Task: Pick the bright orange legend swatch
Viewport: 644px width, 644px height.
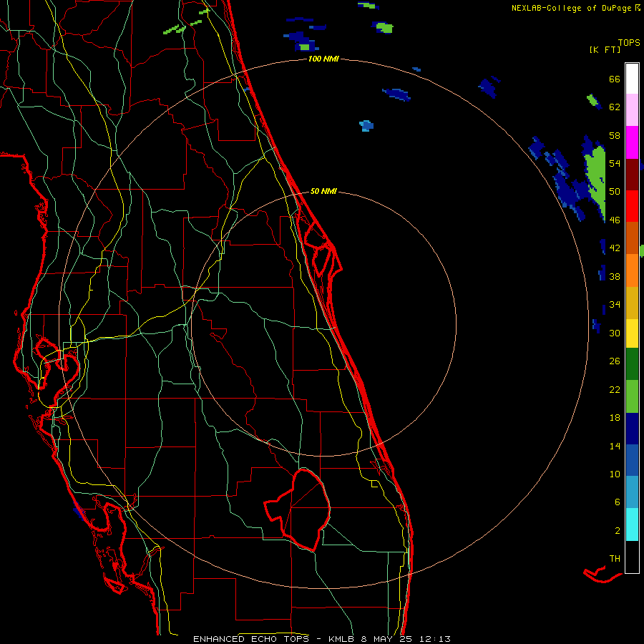Action: click(632, 270)
